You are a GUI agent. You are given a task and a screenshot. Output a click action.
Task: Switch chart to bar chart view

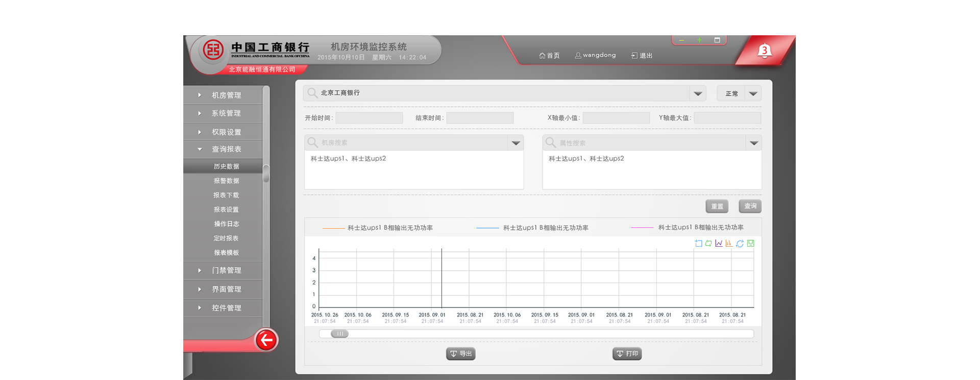point(729,244)
